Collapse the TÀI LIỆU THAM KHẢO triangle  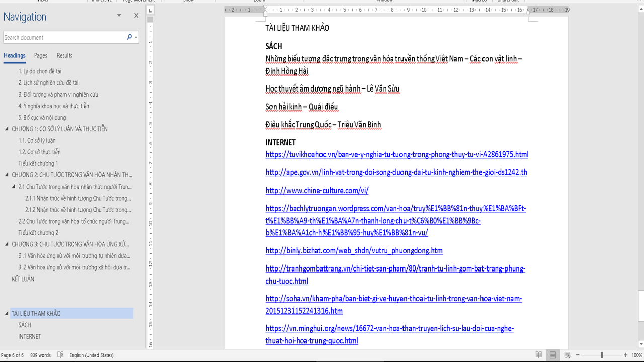pyautogui.click(x=7, y=313)
